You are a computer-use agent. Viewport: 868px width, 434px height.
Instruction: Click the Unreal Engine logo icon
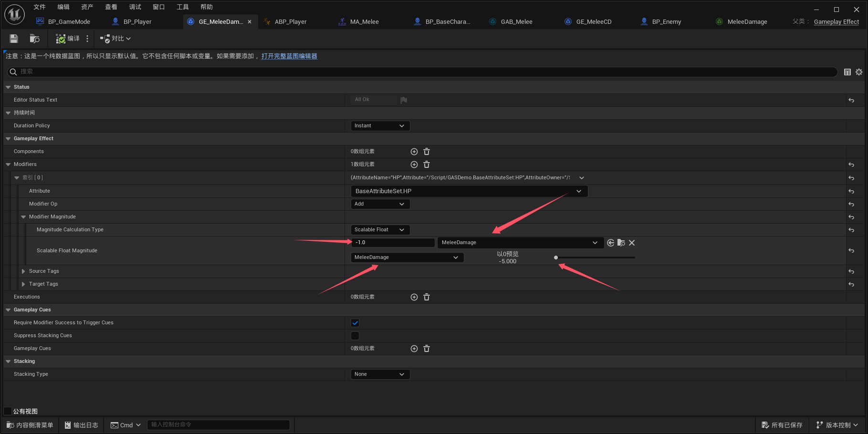14,15
